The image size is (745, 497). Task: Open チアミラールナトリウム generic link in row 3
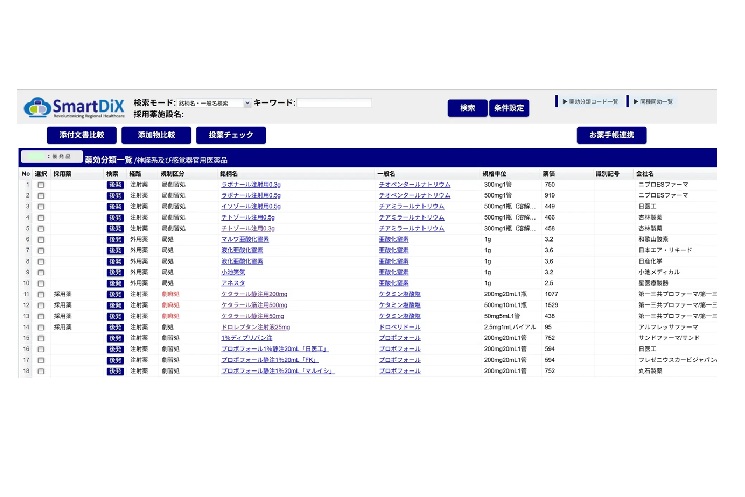point(411,206)
